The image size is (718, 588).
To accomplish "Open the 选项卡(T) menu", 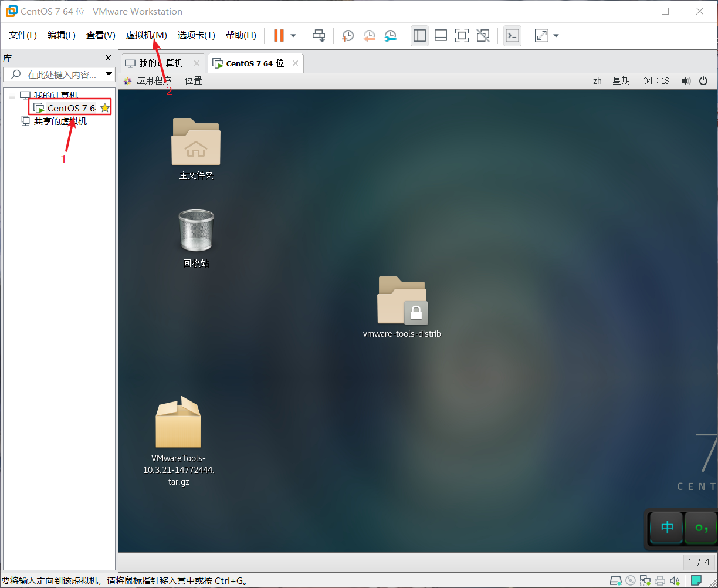I will tap(197, 35).
